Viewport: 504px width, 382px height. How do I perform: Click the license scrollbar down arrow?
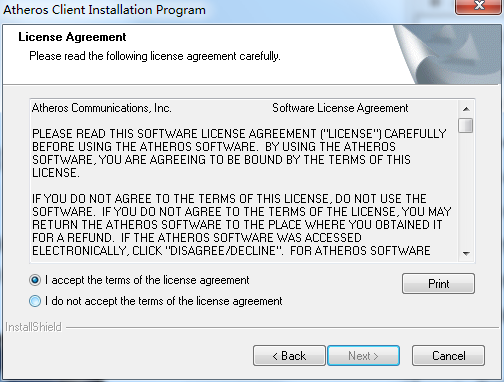click(466, 254)
